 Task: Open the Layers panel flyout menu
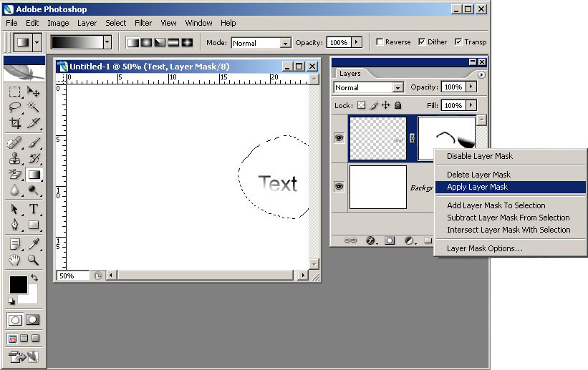[481, 74]
